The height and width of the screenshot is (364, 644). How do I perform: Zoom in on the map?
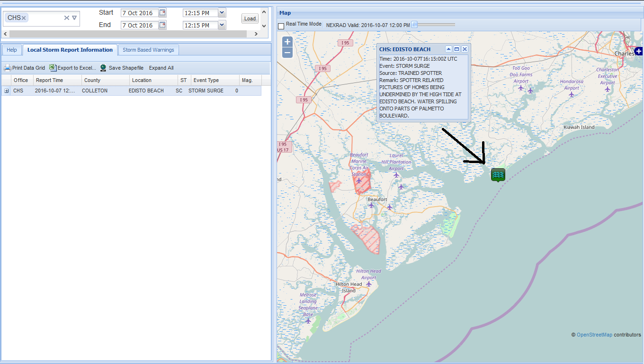(x=287, y=42)
